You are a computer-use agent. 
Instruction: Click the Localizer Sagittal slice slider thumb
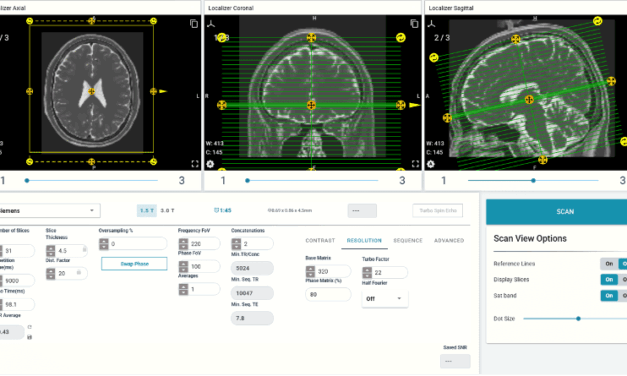click(x=533, y=181)
